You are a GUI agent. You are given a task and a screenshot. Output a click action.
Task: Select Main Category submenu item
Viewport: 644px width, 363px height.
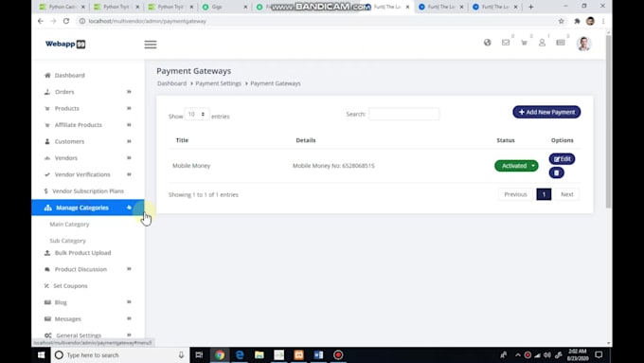click(x=69, y=224)
